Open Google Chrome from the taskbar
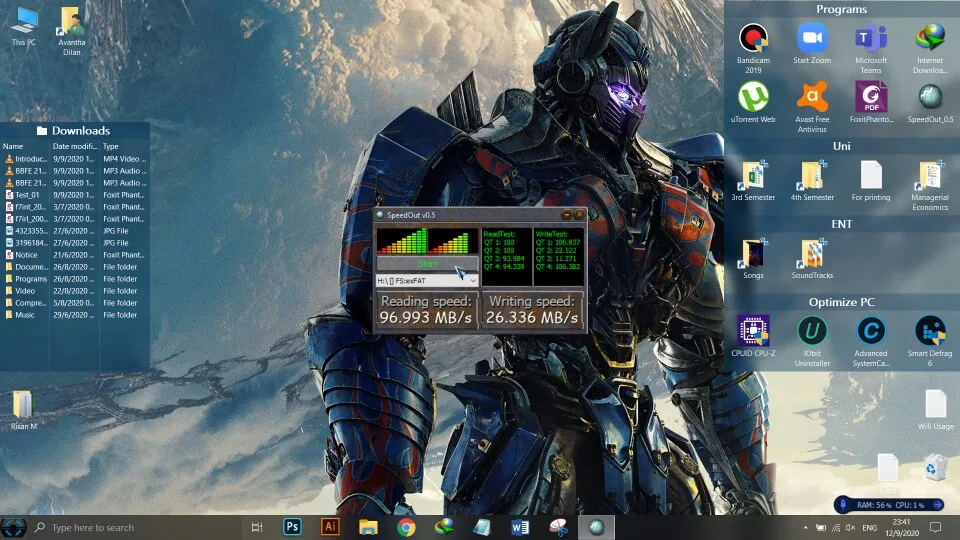Image resolution: width=960 pixels, height=540 pixels. coord(406,527)
